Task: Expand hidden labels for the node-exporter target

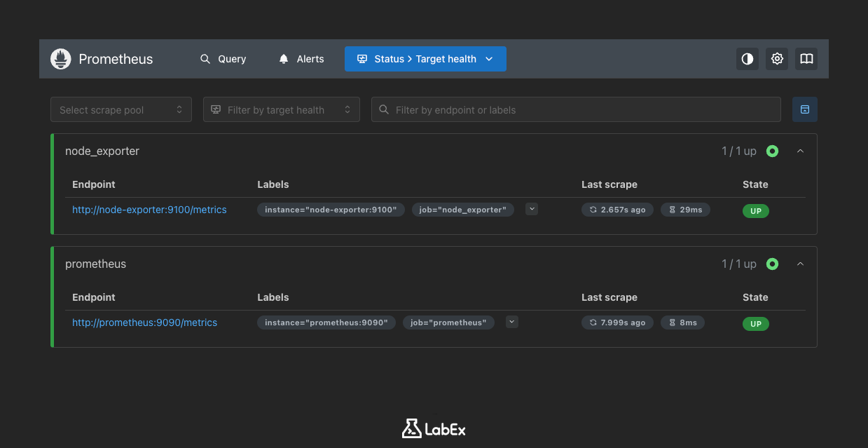Action: tap(531, 209)
